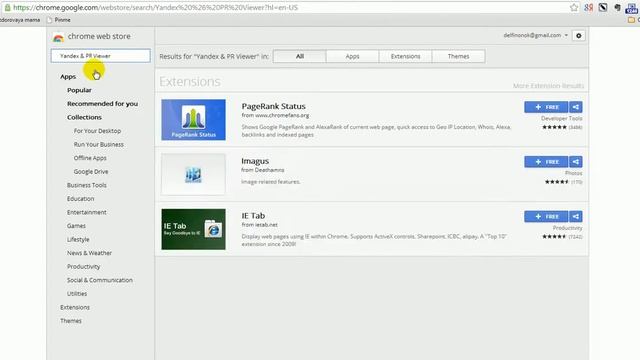Open Themes section in sidebar
The height and width of the screenshot is (360, 640).
pyautogui.click(x=71, y=321)
